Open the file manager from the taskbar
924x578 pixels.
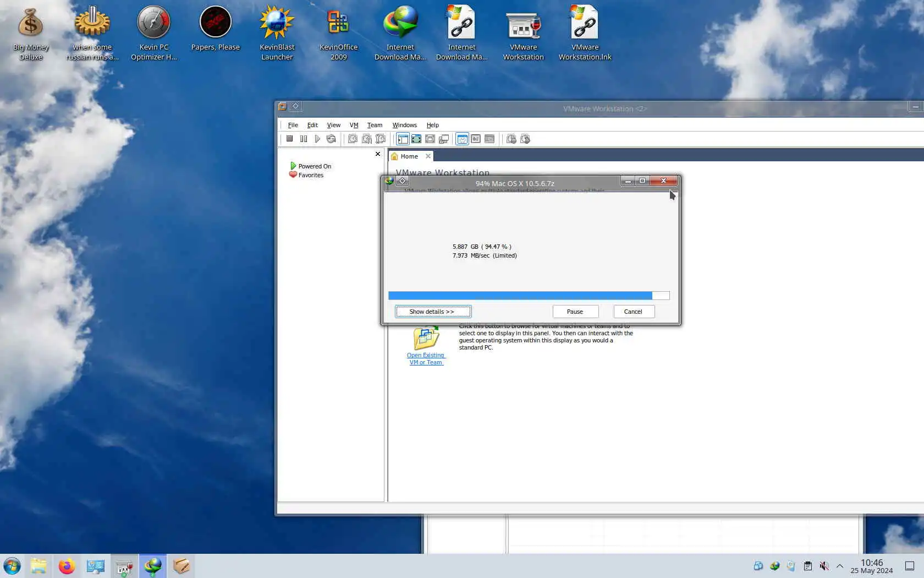[x=38, y=566]
